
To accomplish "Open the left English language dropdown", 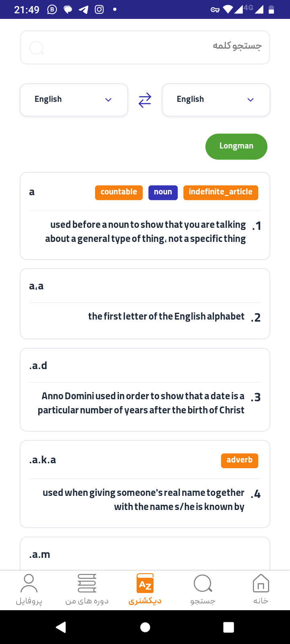I will pyautogui.click(x=74, y=100).
